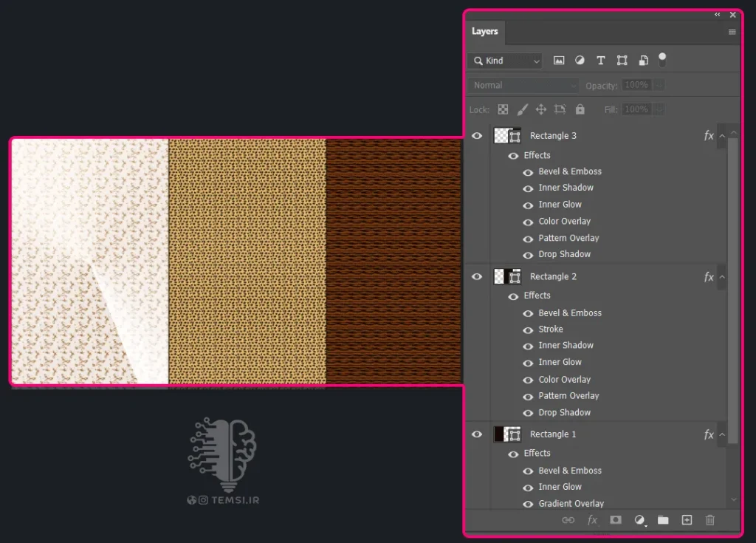Lock transparent pixels icon

coord(503,109)
